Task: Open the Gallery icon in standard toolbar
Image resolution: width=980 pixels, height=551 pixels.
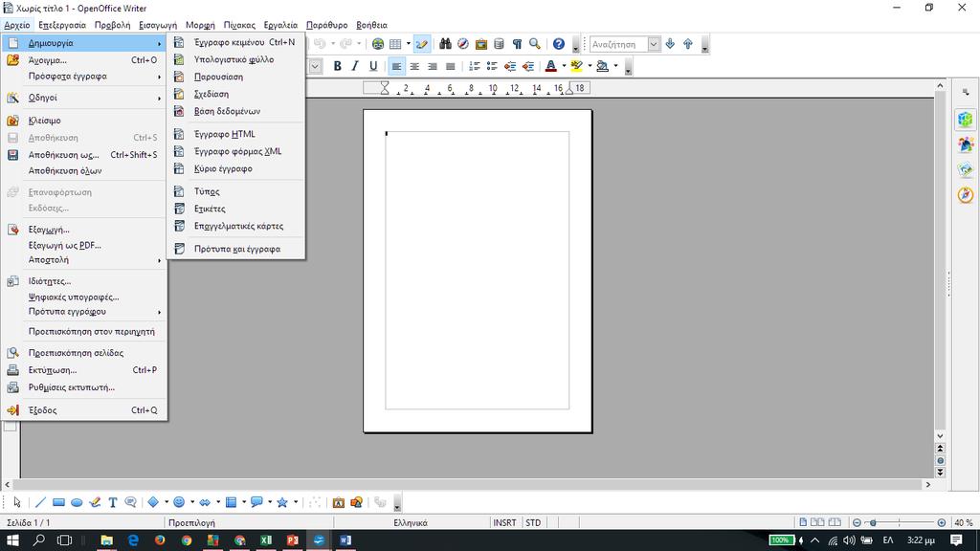Action: (x=481, y=44)
